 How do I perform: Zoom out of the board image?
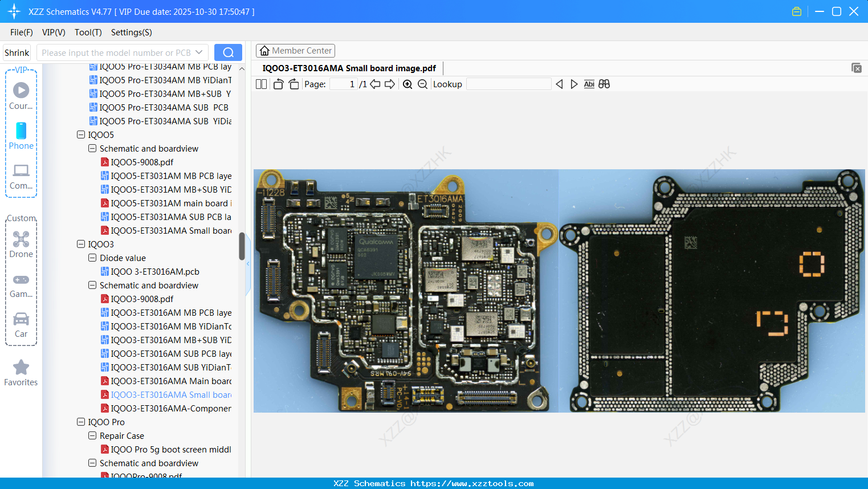422,84
